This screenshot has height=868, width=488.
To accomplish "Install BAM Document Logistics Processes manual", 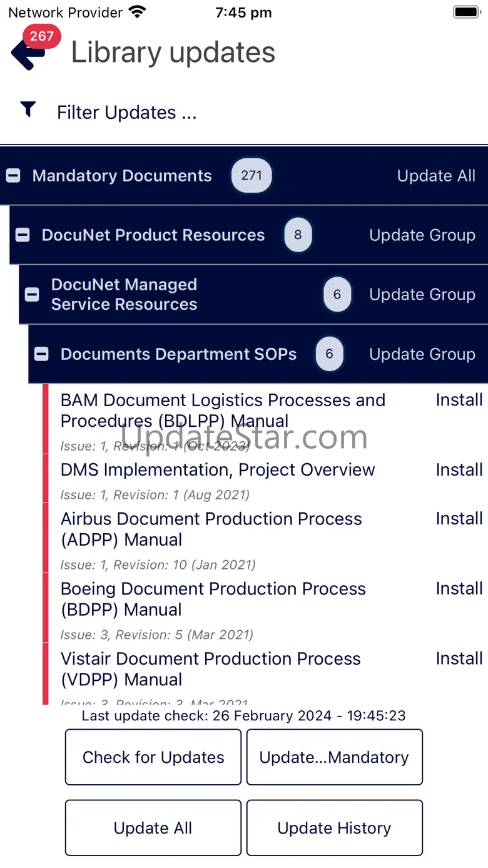I will tap(459, 400).
